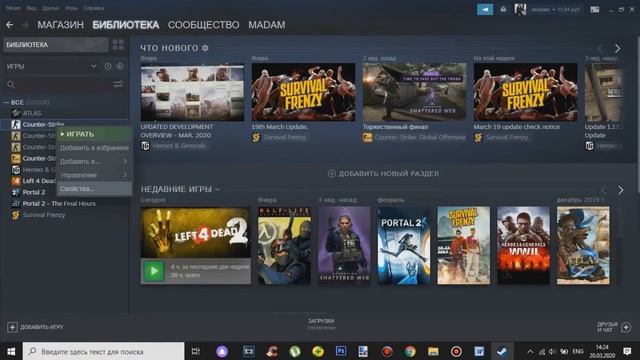Select ATLAS in the games list

(32, 113)
